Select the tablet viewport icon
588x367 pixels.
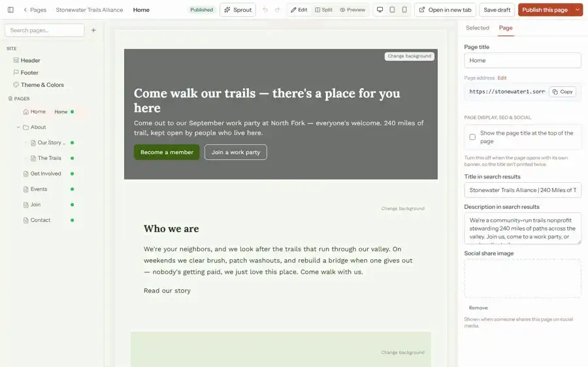pyautogui.click(x=392, y=10)
